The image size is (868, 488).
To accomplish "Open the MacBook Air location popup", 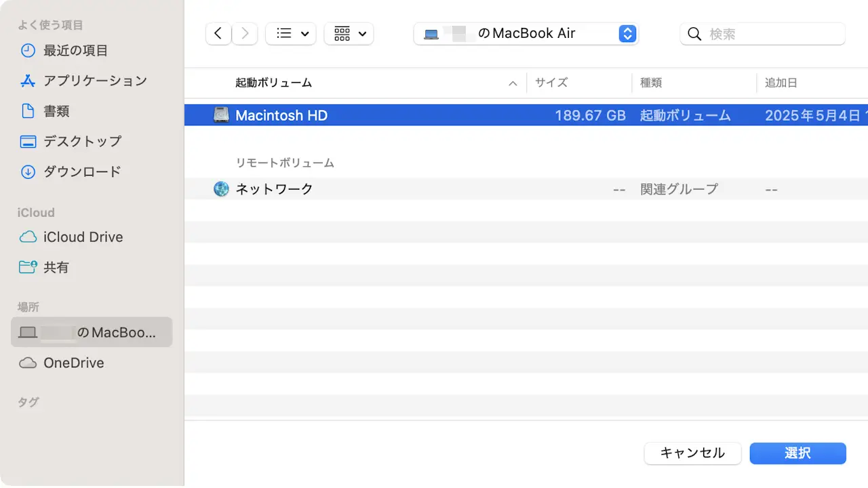I will point(526,33).
